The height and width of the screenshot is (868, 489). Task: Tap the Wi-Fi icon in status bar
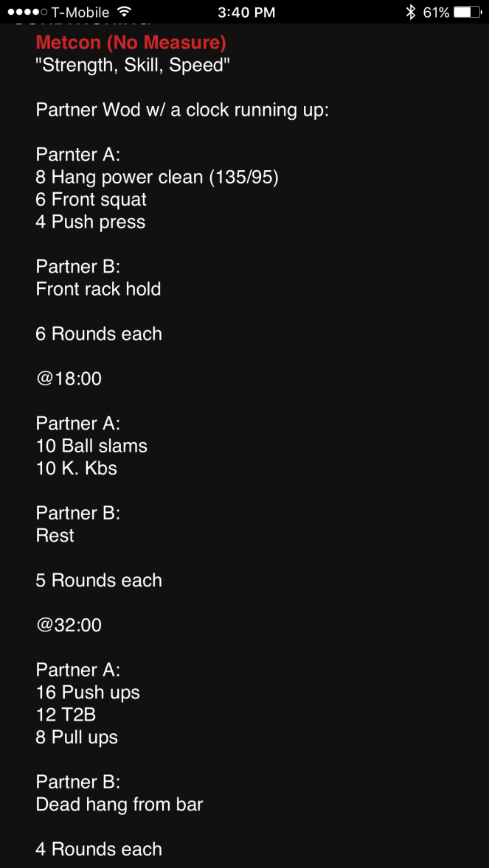pyautogui.click(x=124, y=12)
